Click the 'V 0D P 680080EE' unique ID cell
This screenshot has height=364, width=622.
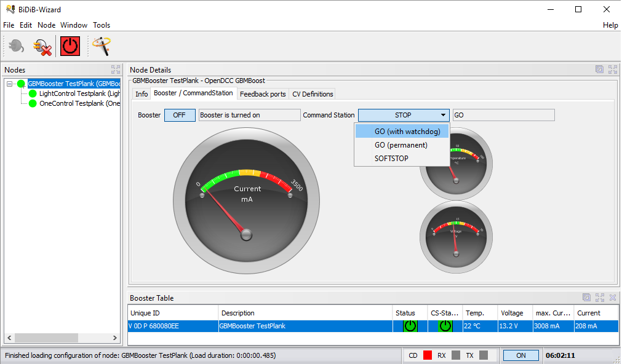(x=173, y=326)
